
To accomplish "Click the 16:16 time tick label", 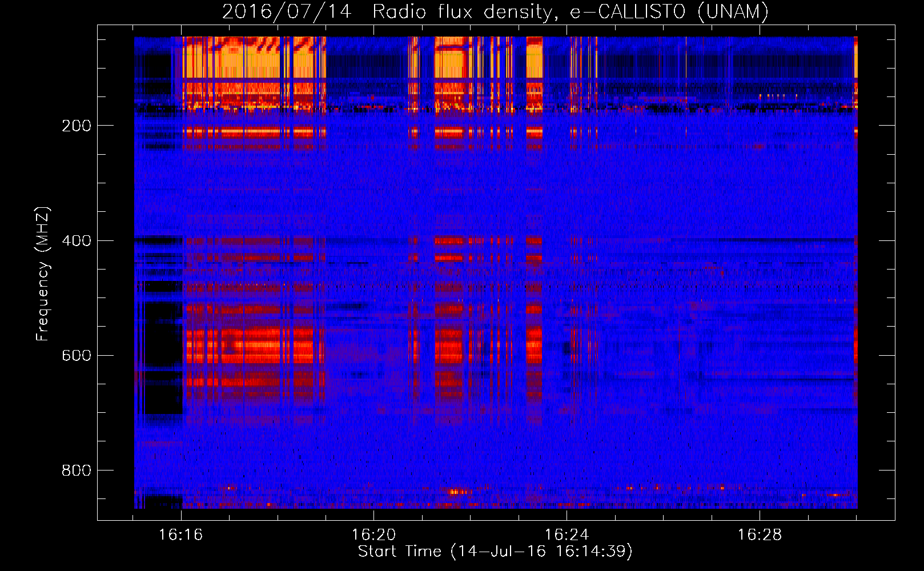I will tap(181, 535).
